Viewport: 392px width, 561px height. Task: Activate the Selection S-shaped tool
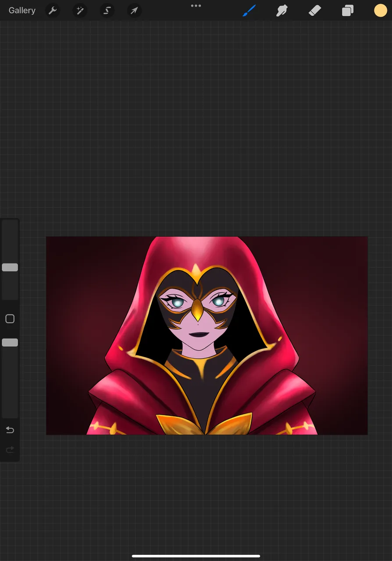pyautogui.click(x=107, y=11)
